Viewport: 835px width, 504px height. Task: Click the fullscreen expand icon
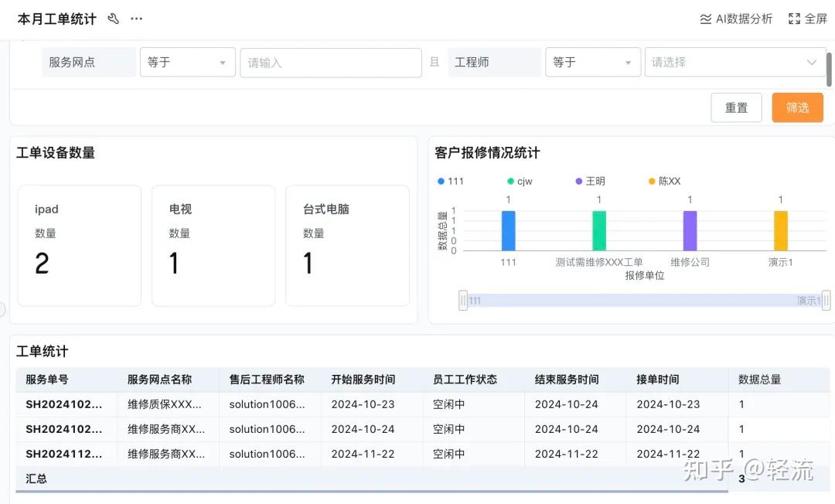[794, 19]
